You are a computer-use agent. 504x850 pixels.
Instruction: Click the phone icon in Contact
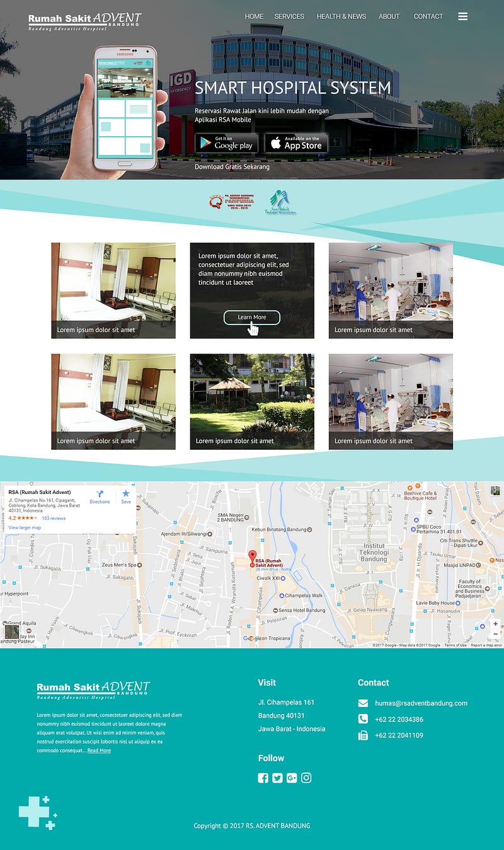point(363,719)
